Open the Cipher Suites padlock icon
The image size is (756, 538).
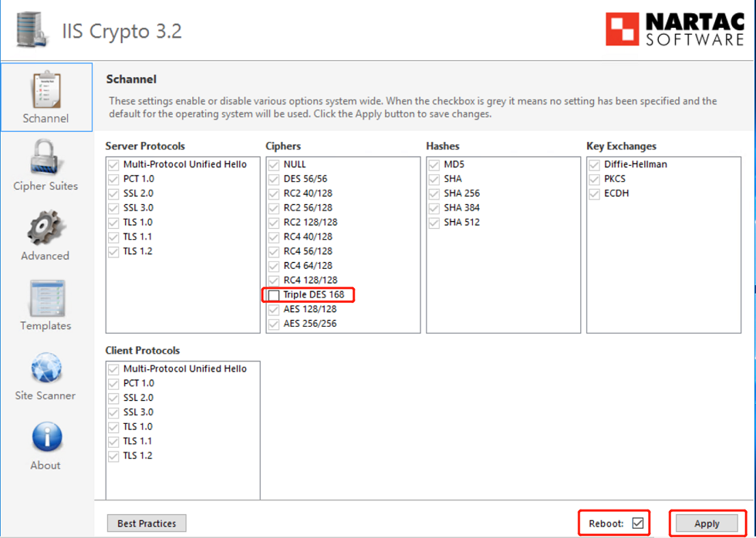[x=46, y=157]
